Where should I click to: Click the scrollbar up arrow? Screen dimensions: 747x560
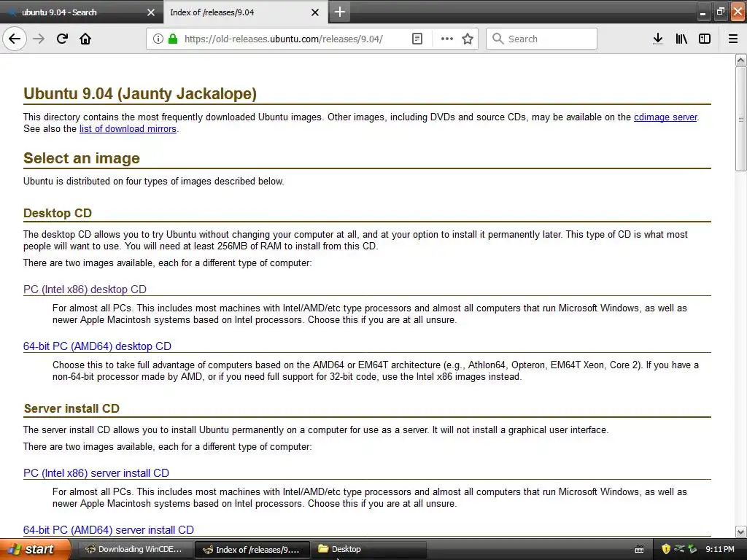pyautogui.click(x=740, y=60)
